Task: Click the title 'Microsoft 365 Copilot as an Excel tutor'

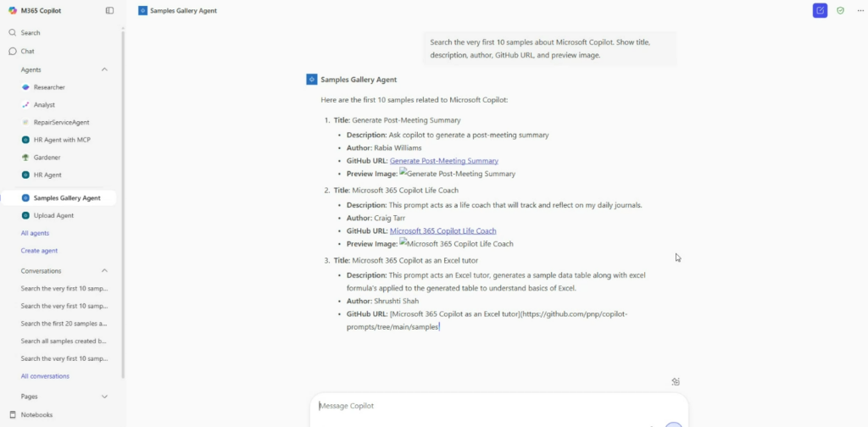Action: [x=415, y=260]
